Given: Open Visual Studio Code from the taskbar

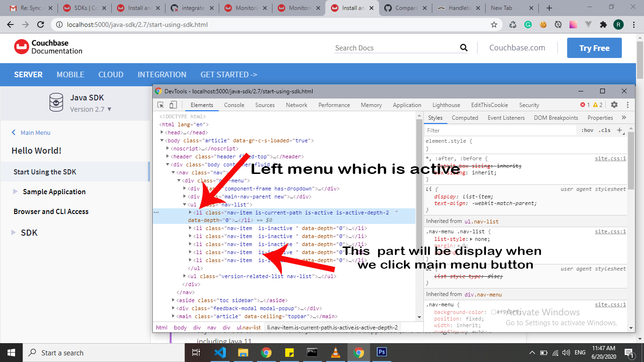Looking at the screenshot, I should [220, 353].
